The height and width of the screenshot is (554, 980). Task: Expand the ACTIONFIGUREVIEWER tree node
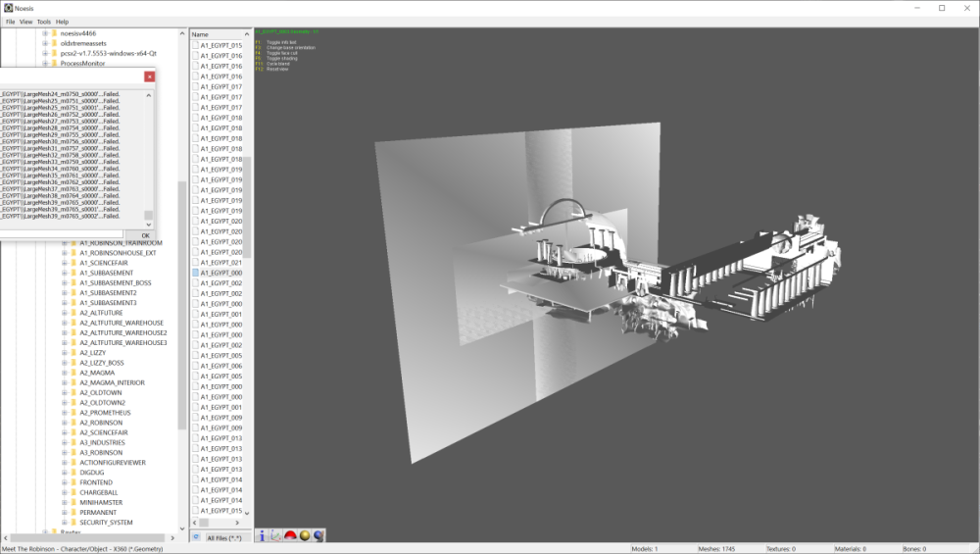tap(65, 463)
